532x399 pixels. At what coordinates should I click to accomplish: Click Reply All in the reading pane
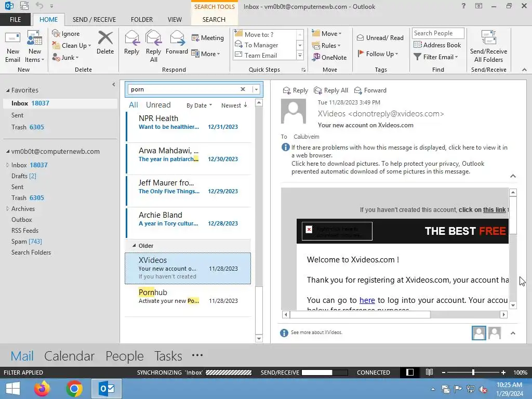tap(331, 90)
